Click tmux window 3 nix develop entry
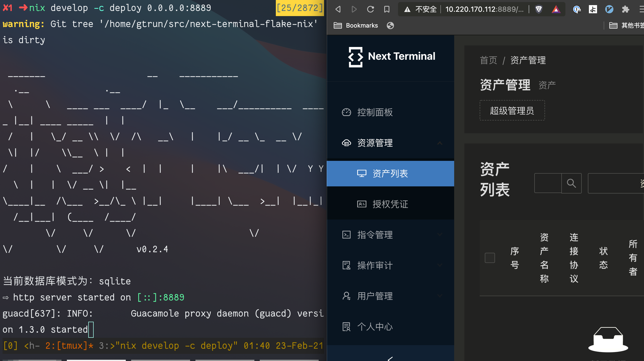Image resolution: width=644 pixels, height=361 pixels. point(168,346)
